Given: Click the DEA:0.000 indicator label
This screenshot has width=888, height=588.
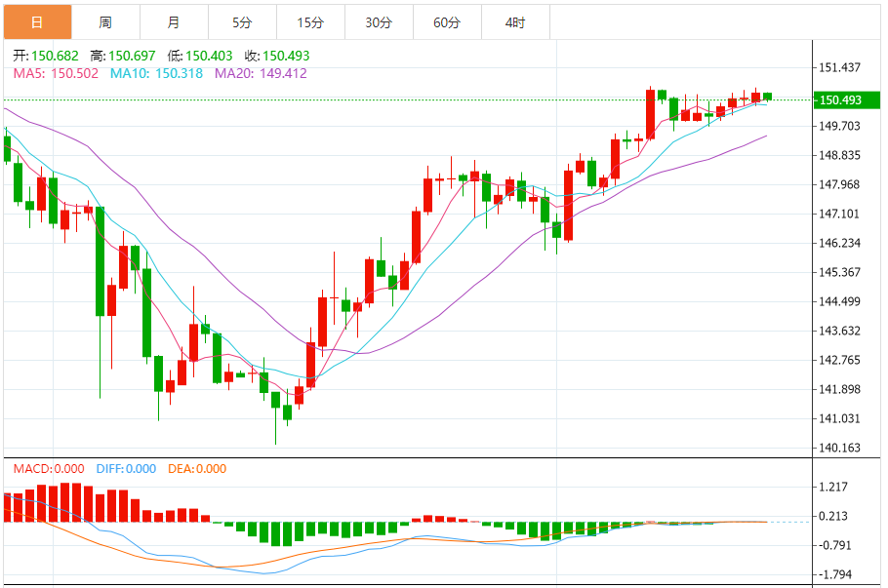Looking at the screenshot, I should (x=197, y=469).
